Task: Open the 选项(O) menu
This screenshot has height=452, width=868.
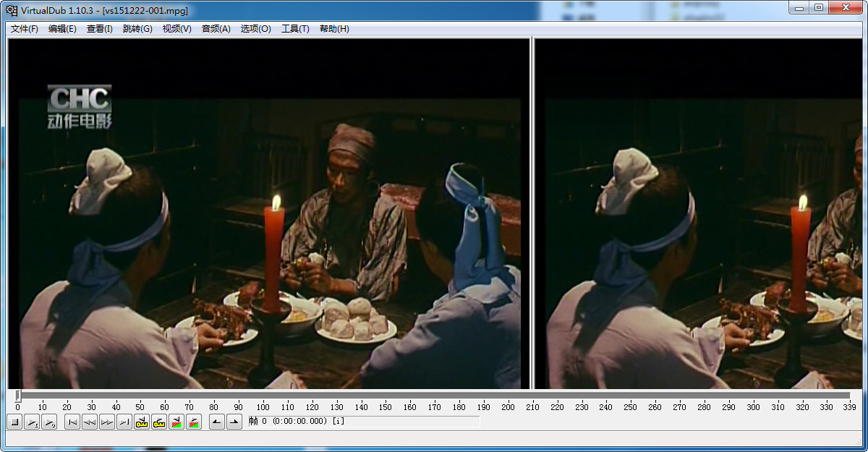Action: 255,29
